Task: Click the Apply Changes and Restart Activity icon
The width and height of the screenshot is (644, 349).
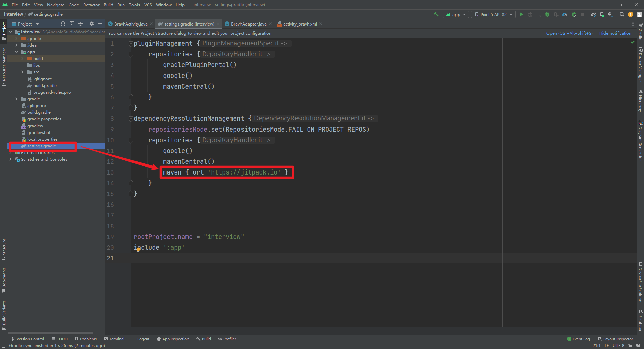Action: point(530,14)
